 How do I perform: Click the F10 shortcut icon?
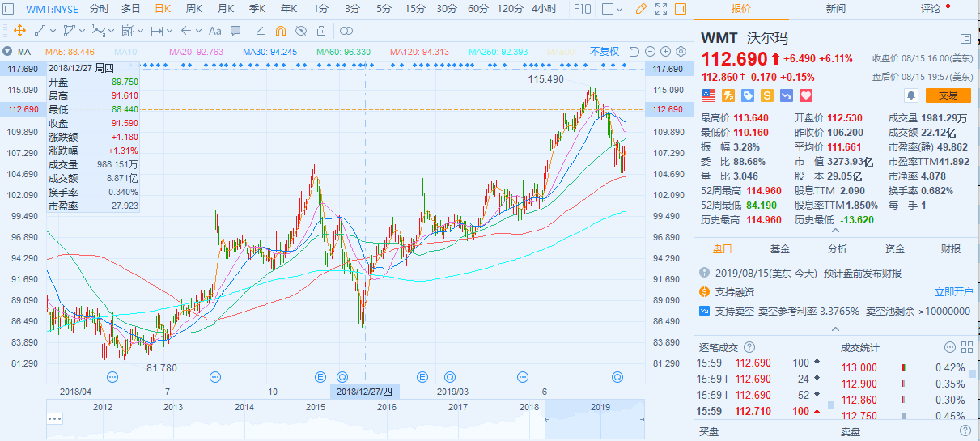(x=582, y=9)
